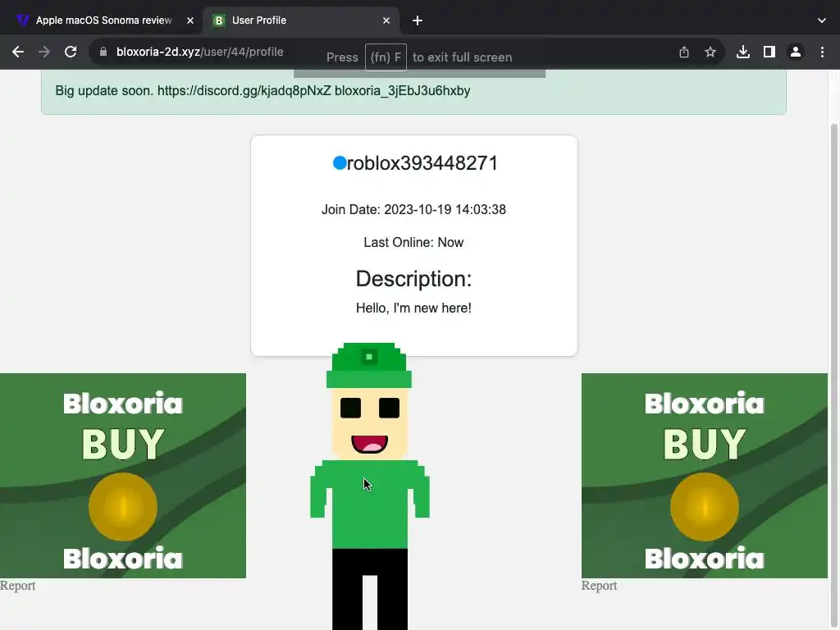The width and height of the screenshot is (840, 630).
Task: Reload the current page
Action: point(71,52)
